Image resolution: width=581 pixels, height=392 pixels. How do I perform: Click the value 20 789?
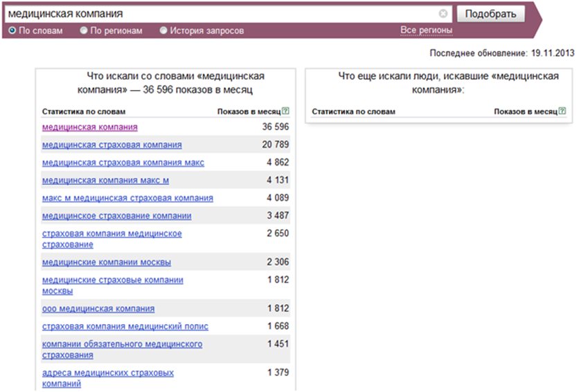coord(276,145)
